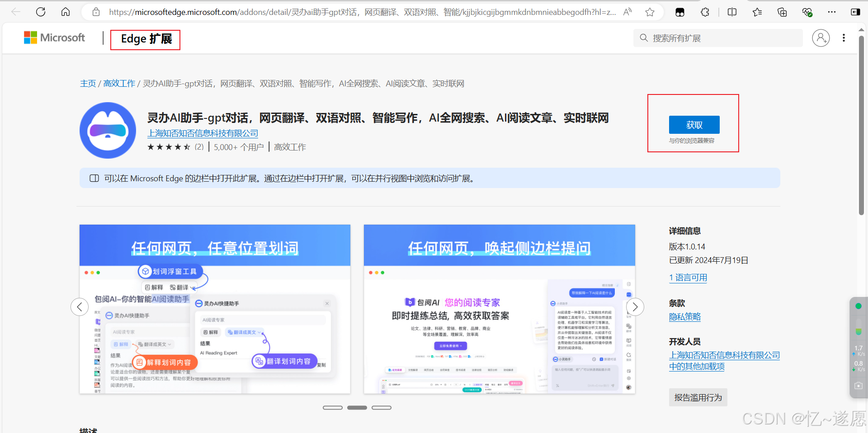Reload the page with refresh icon

pyautogui.click(x=41, y=12)
